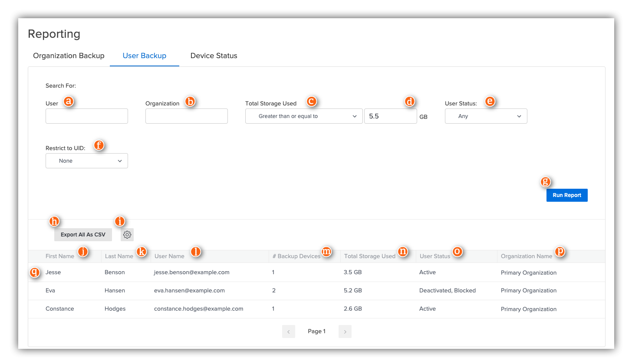Click the storage value field showing 5.5
The height and width of the screenshot is (364, 632).
pyautogui.click(x=390, y=116)
